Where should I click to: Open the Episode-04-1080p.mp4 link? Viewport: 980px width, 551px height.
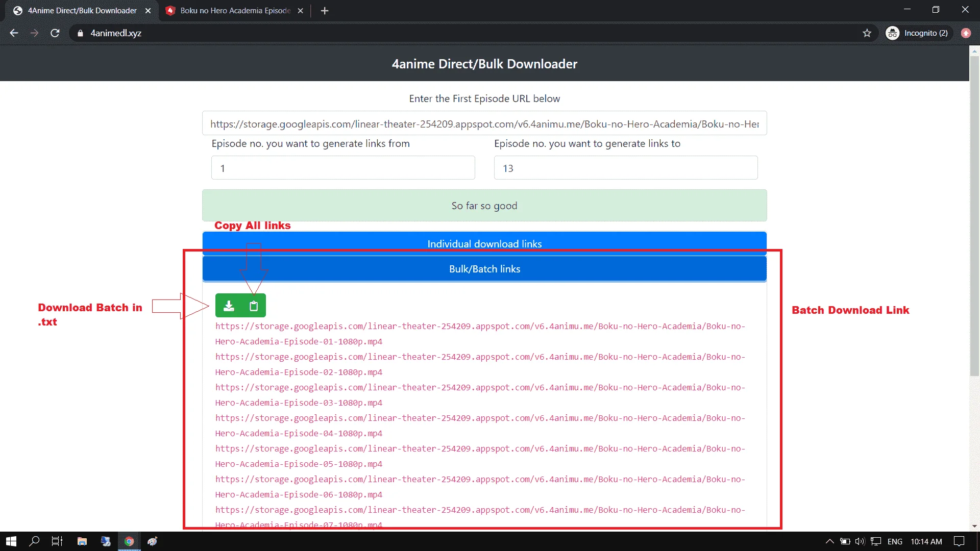(x=480, y=425)
